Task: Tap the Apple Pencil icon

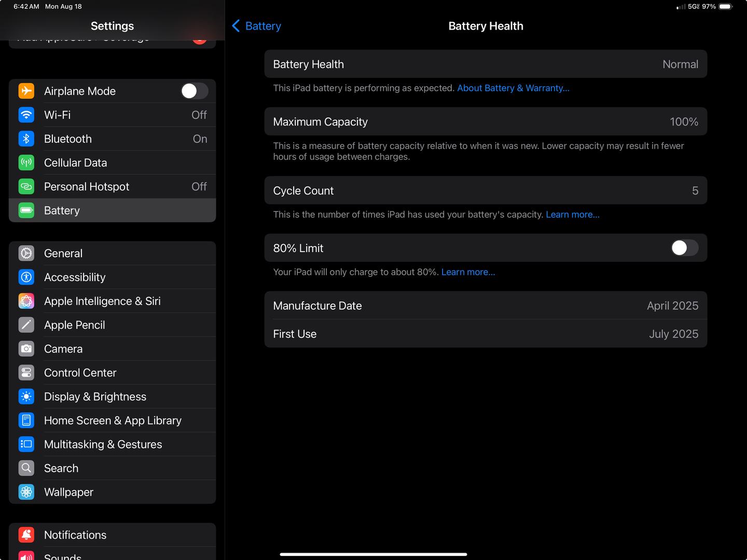Action: (26, 325)
